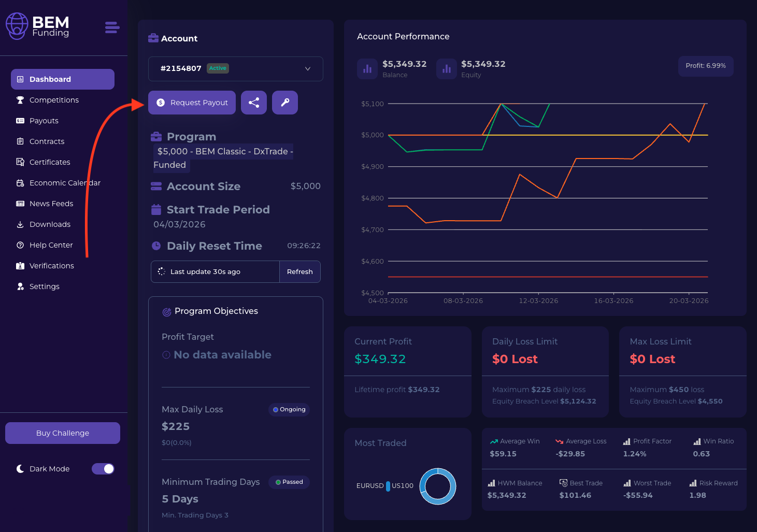Image resolution: width=757 pixels, height=532 pixels.
Task: Click the Most Traded donut chart
Action: click(x=438, y=486)
